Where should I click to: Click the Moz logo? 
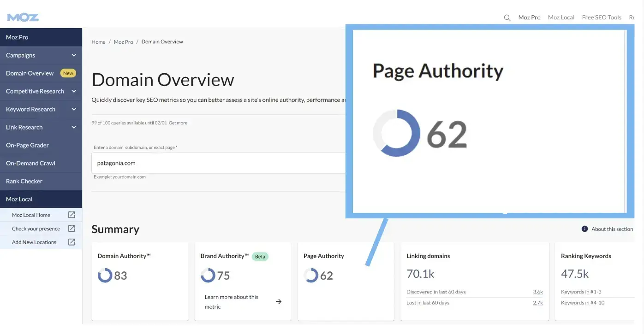(x=22, y=17)
